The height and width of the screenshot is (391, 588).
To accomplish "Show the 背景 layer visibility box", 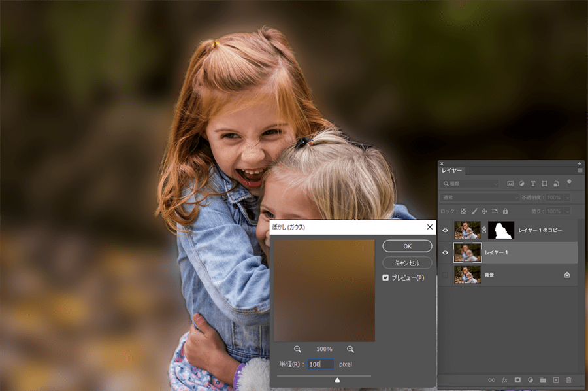I will click(445, 275).
